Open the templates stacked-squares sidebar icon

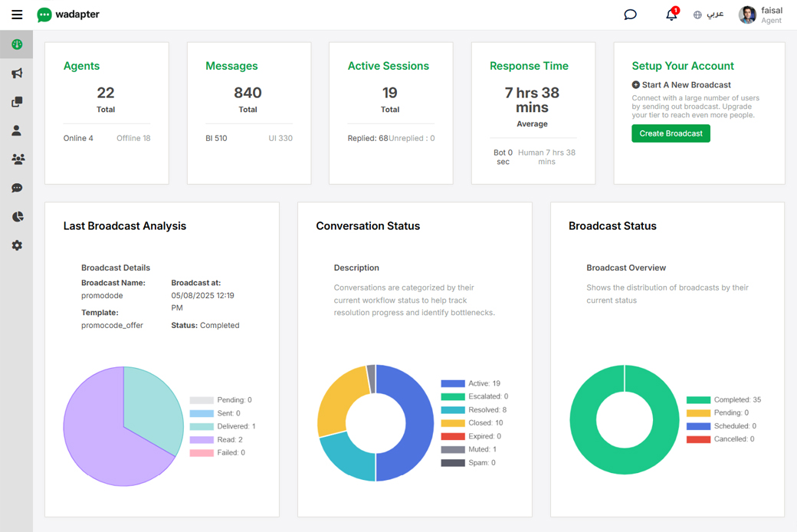(x=17, y=102)
